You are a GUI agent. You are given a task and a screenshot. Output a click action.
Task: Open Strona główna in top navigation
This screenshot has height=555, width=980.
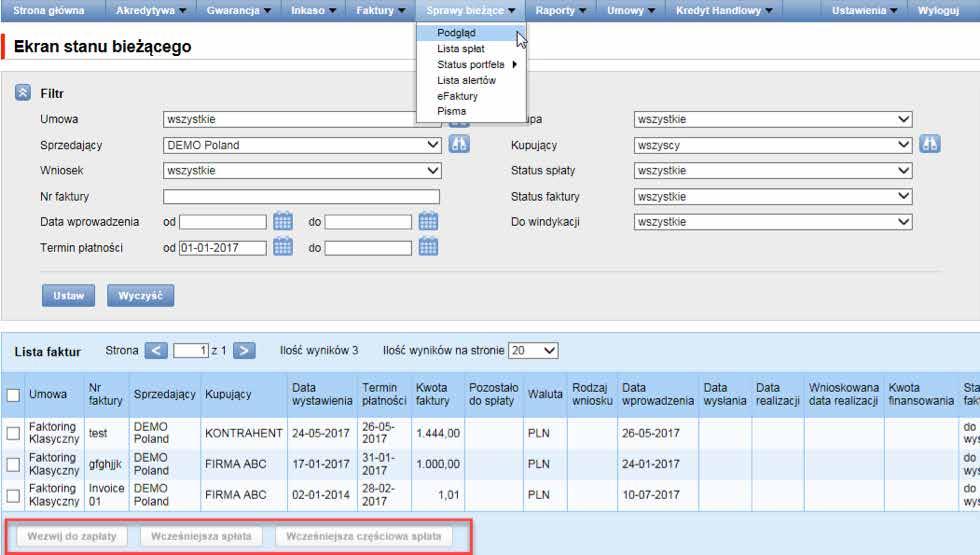click(x=49, y=11)
